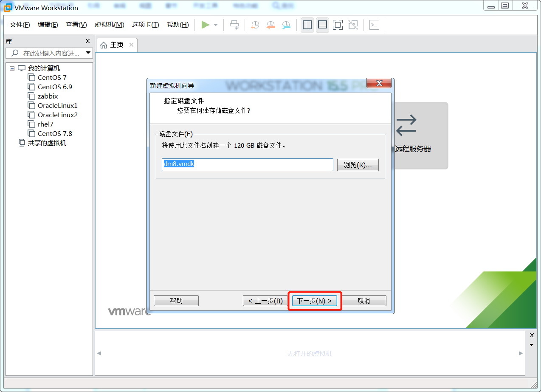This screenshot has height=392, width=541.
Task: Toggle the thumbnail bar view icon
Action: [x=322, y=25]
